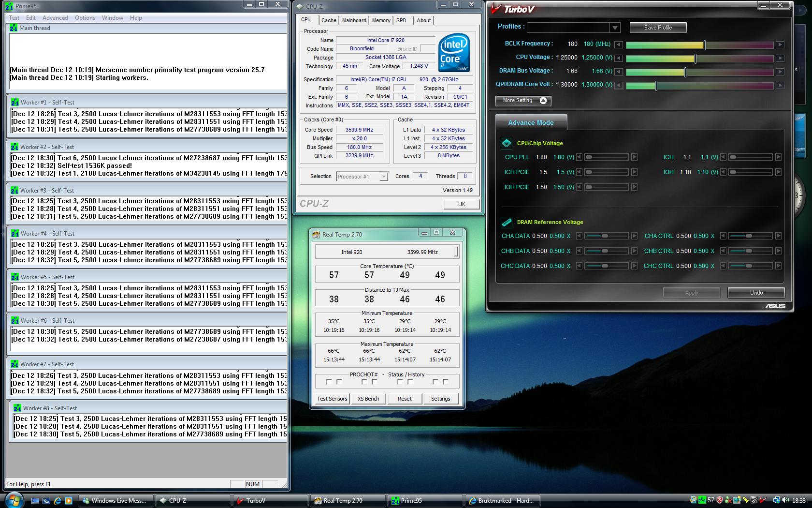The width and height of the screenshot is (812, 508).
Task: Switch to the Mainboard tab in CPU-Z
Action: [354, 20]
